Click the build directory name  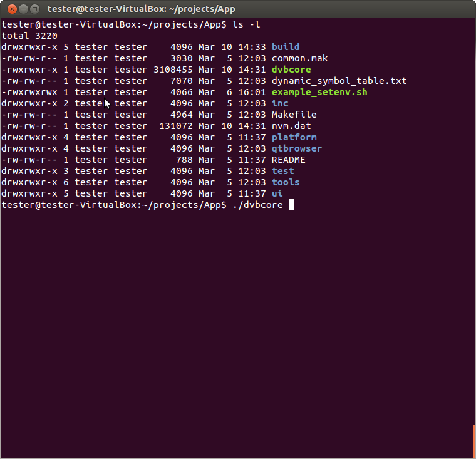286,47
